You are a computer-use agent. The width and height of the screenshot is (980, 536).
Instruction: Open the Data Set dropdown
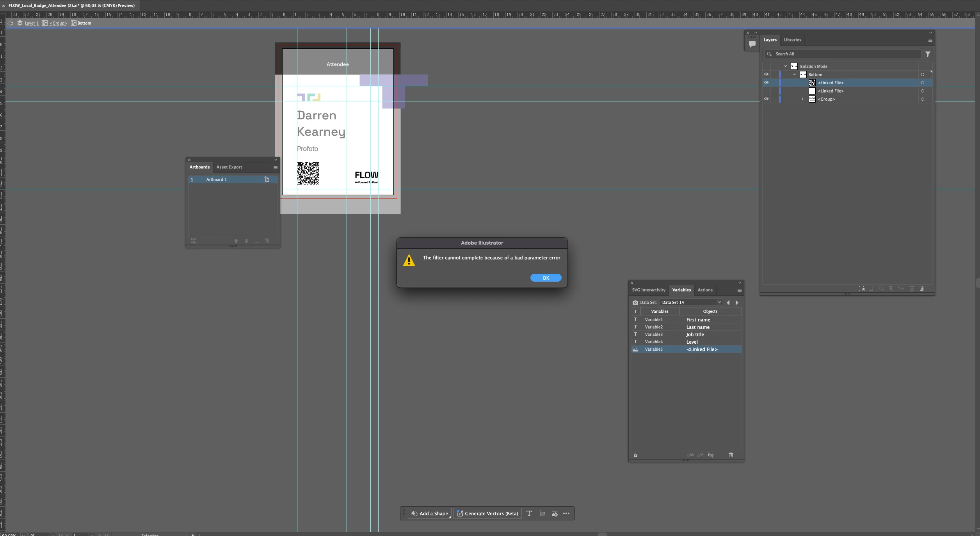tap(719, 302)
